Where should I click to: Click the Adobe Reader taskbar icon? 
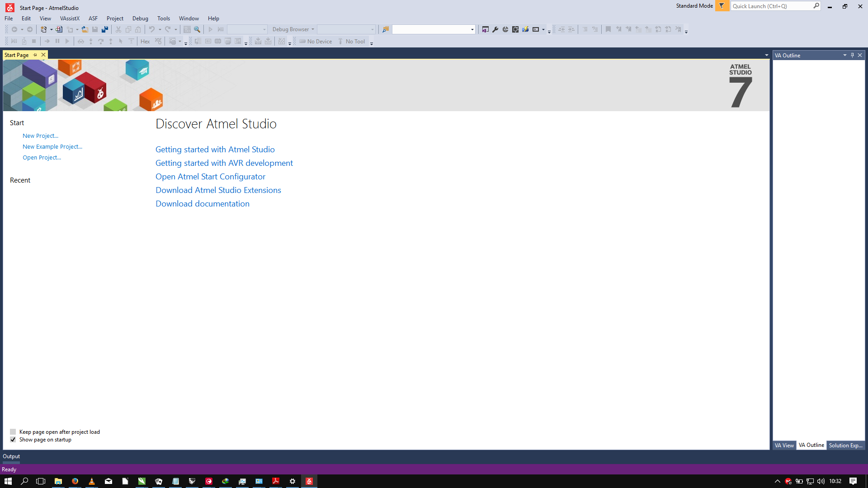[276, 481]
